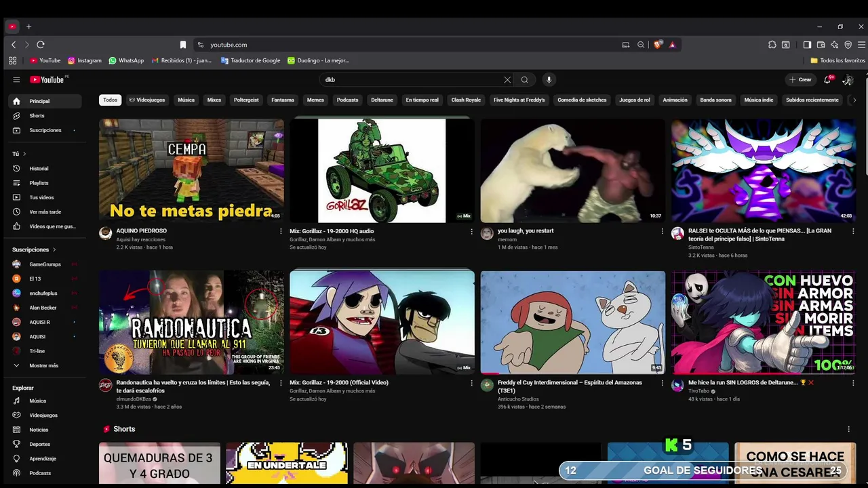Open Videos que me gustan in sidebar

pos(45,226)
